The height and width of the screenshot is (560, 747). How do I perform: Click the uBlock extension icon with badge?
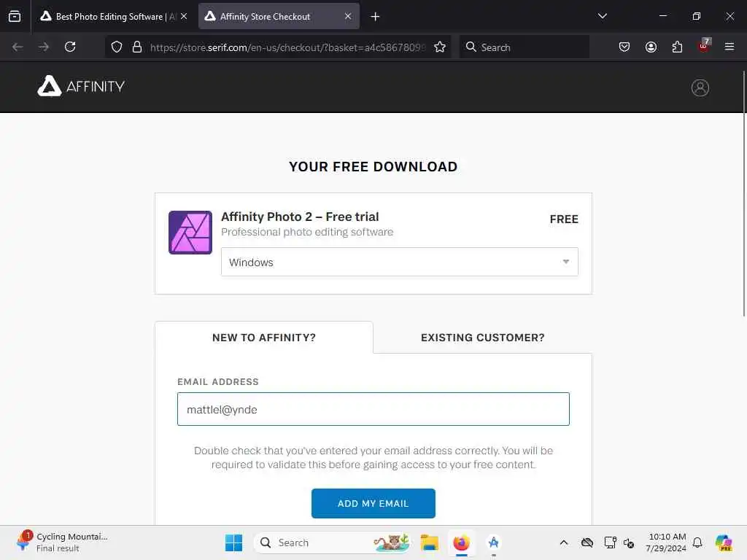click(704, 46)
